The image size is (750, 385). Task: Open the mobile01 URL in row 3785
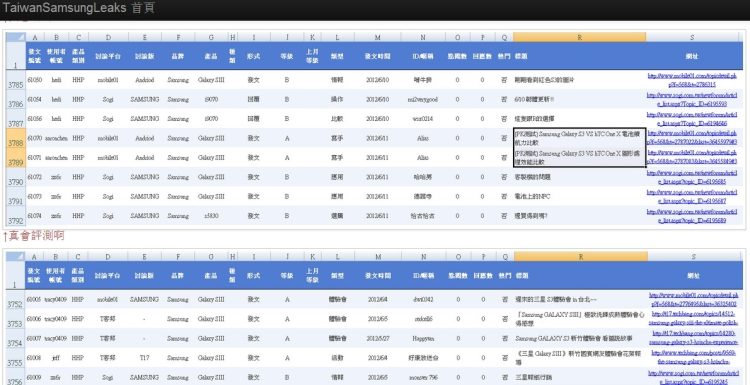tap(692, 80)
